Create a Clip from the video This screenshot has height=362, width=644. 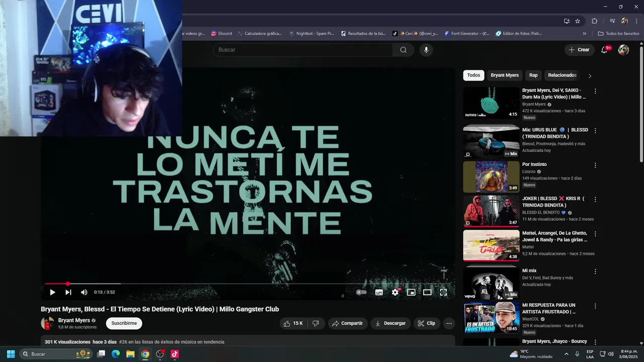pyautogui.click(x=427, y=323)
